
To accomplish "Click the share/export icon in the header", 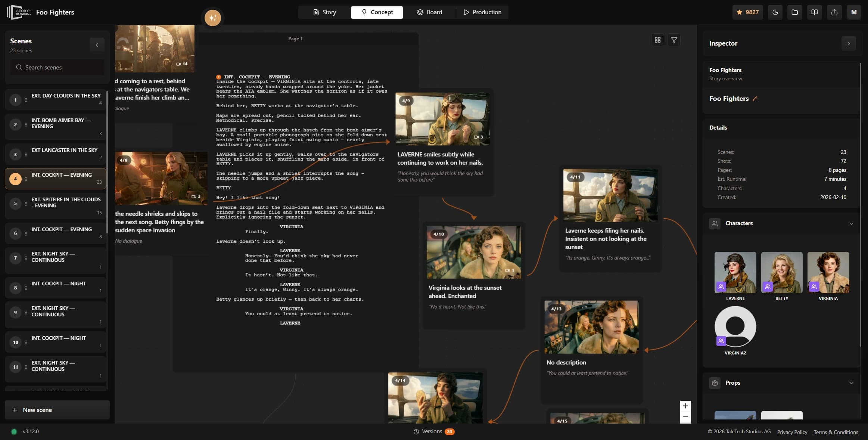I will (x=834, y=12).
